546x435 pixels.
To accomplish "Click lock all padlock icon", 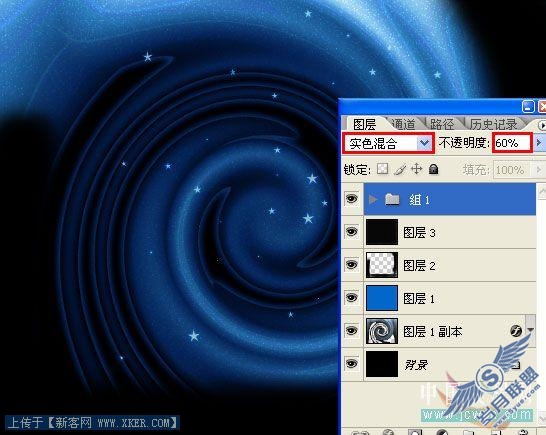I will point(434,169).
